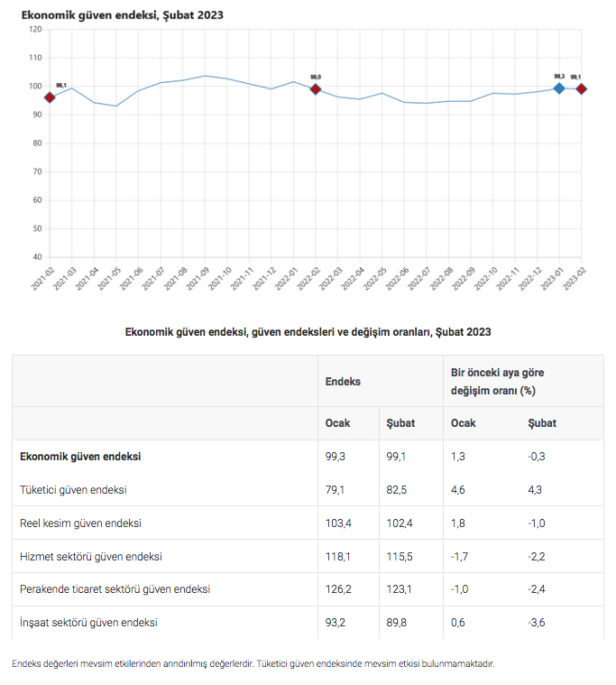This screenshot has height=685, width=616.
Task: Select the 'Ekonomik güven endeksi' table row label
Action: (x=80, y=457)
